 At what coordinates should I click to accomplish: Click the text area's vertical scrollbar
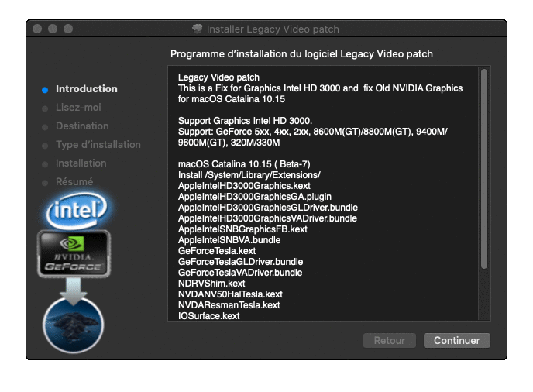(x=484, y=170)
